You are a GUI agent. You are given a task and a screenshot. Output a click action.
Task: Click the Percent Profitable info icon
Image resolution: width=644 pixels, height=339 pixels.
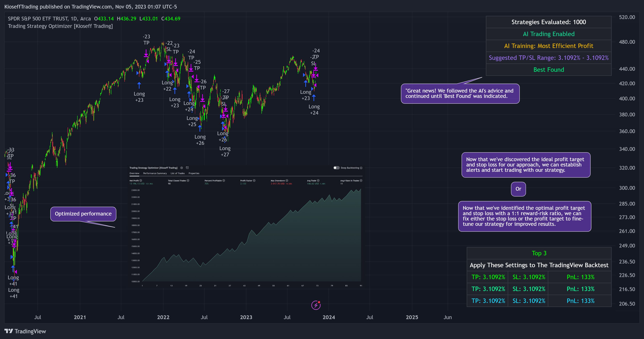224,180
